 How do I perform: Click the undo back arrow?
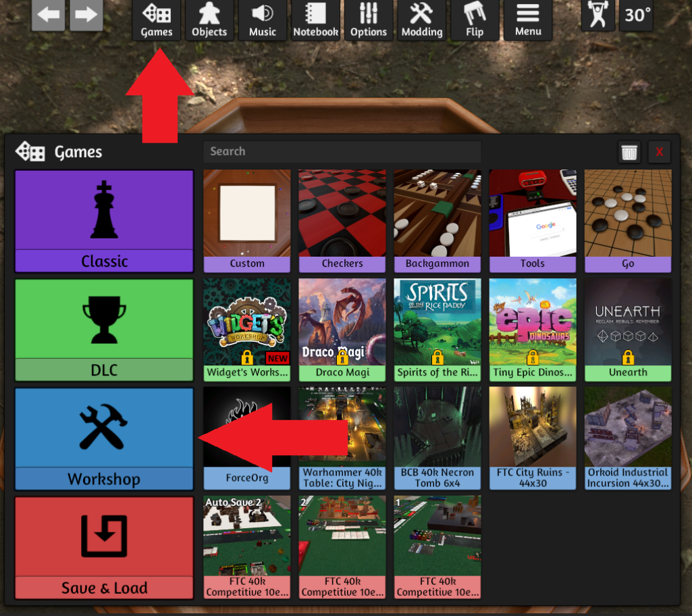[x=48, y=16]
